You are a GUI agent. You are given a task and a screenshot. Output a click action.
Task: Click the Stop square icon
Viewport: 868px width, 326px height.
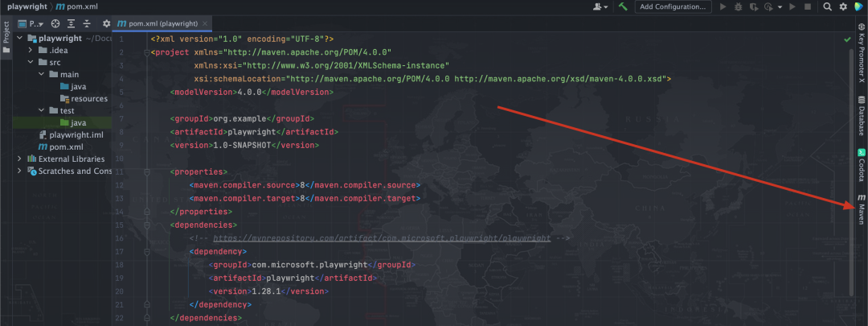[x=808, y=6]
